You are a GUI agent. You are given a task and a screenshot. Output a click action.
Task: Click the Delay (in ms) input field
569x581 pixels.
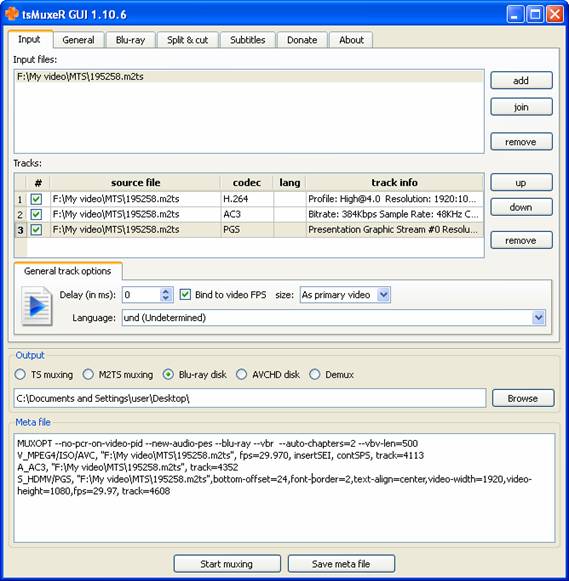click(x=141, y=295)
